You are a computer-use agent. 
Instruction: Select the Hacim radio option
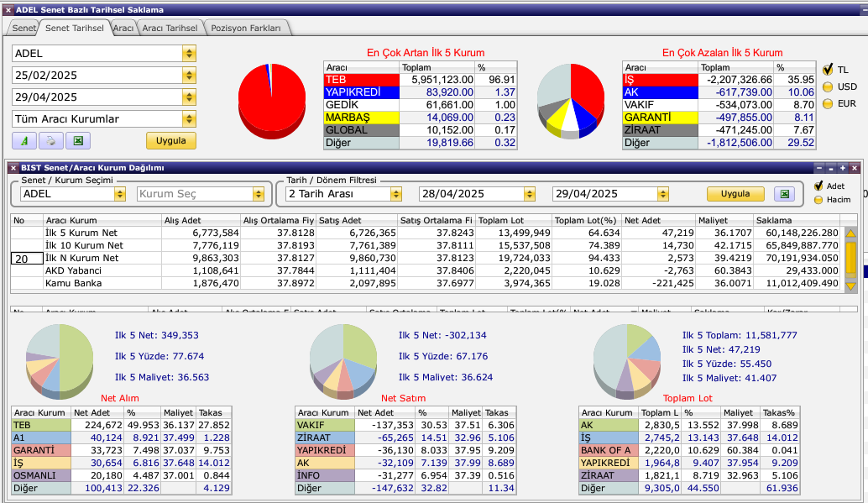pos(818,199)
